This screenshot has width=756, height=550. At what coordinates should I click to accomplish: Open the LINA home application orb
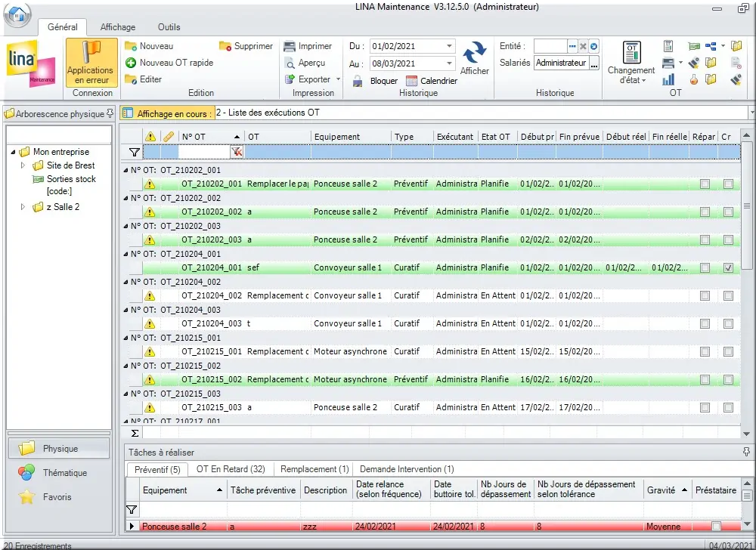click(x=17, y=15)
